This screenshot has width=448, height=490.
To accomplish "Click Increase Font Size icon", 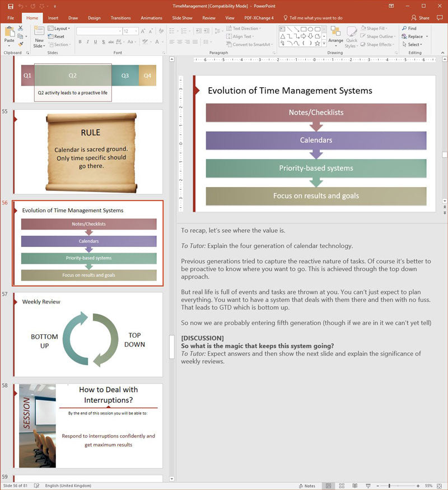I will tap(143, 31).
